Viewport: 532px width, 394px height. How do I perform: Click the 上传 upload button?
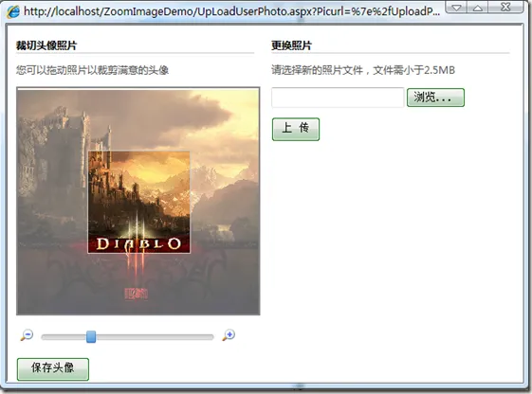pyautogui.click(x=296, y=129)
